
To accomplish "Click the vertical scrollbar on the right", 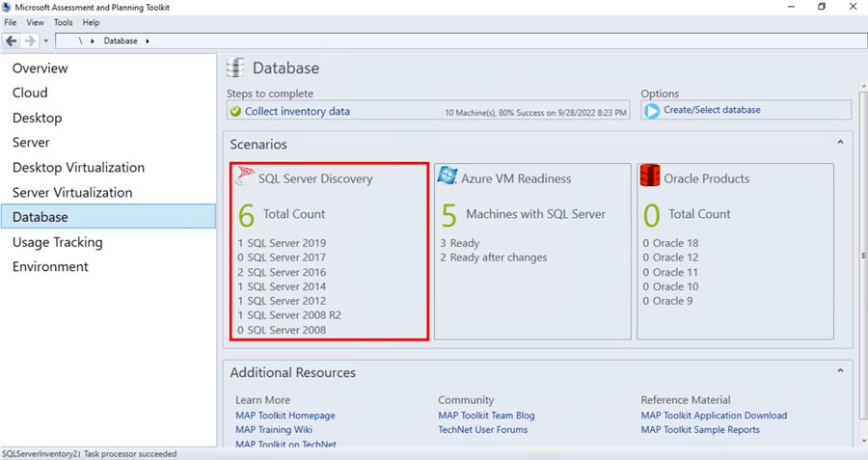I will 862,256.
